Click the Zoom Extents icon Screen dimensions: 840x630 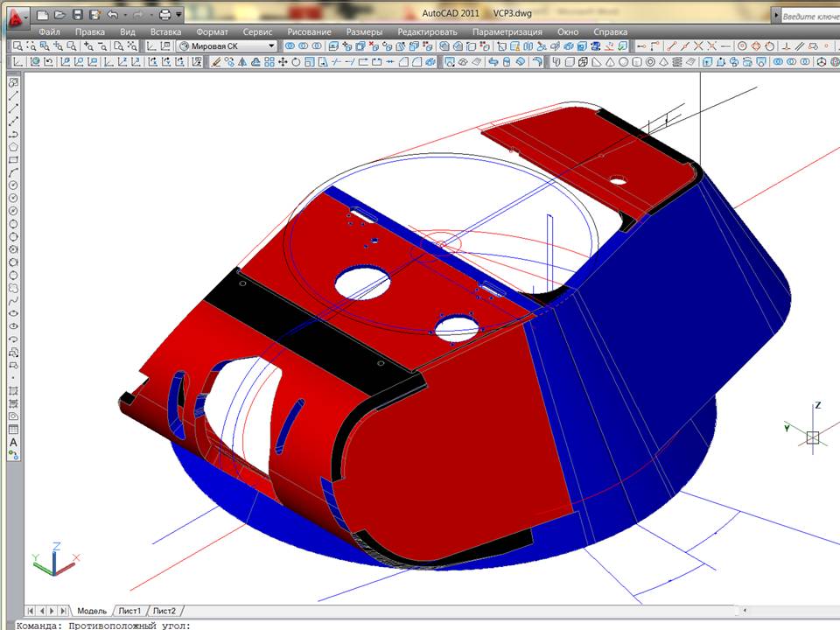click(x=132, y=46)
